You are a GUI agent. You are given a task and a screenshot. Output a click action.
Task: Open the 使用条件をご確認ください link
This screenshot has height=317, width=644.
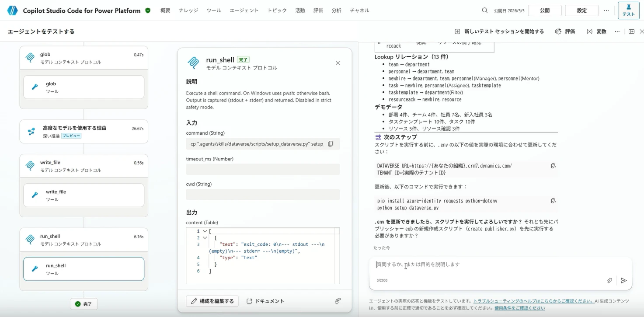click(520, 308)
